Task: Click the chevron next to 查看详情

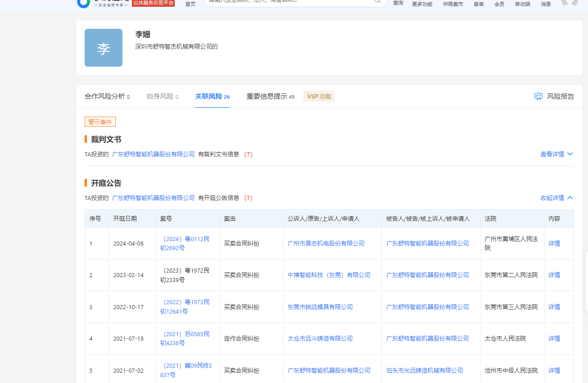Action: click(570, 154)
